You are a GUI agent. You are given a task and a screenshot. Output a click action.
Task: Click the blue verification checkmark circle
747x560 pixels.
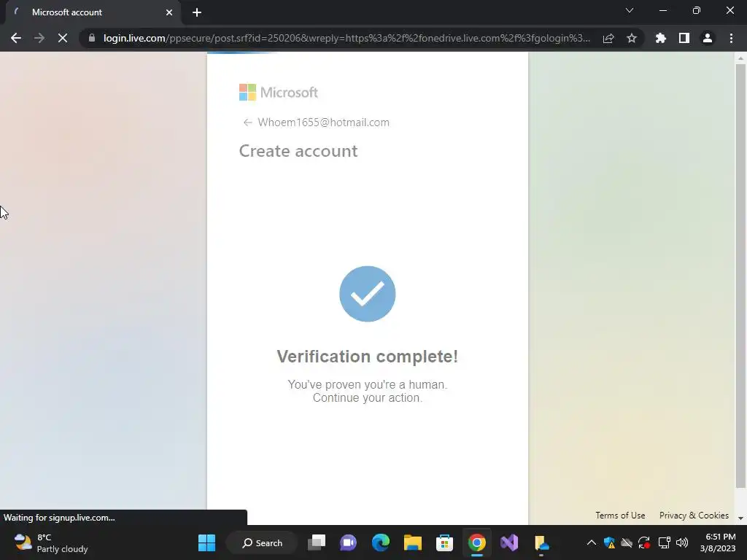coord(368,294)
